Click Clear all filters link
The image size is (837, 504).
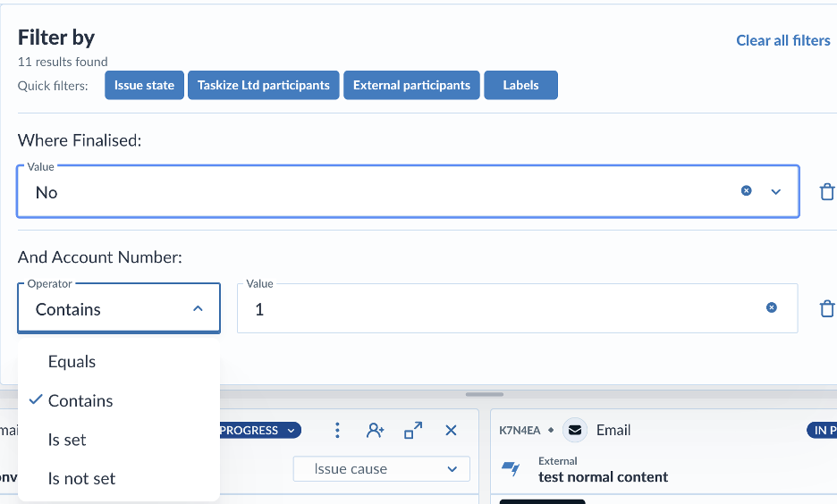point(783,40)
